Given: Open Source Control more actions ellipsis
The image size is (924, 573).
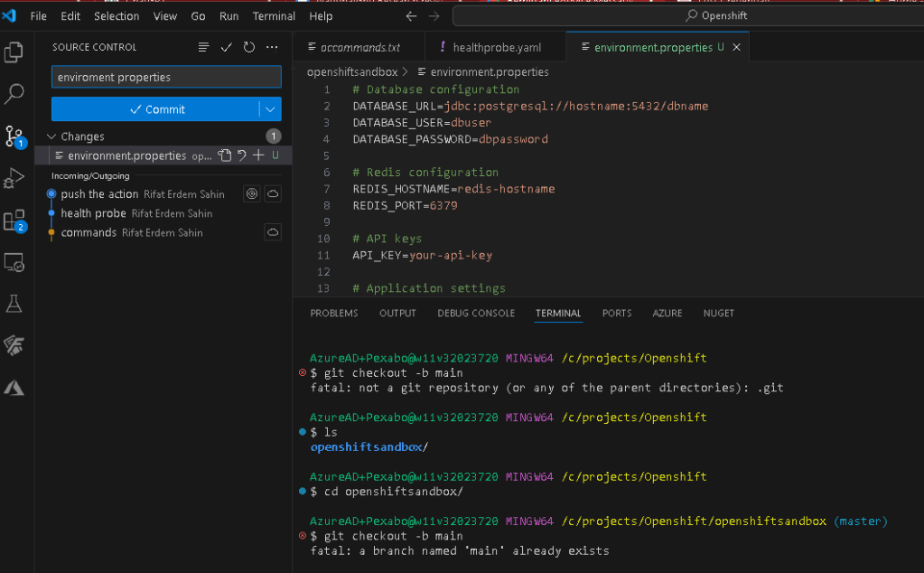Looking at the screenshot, I should [x=272, y=47].
